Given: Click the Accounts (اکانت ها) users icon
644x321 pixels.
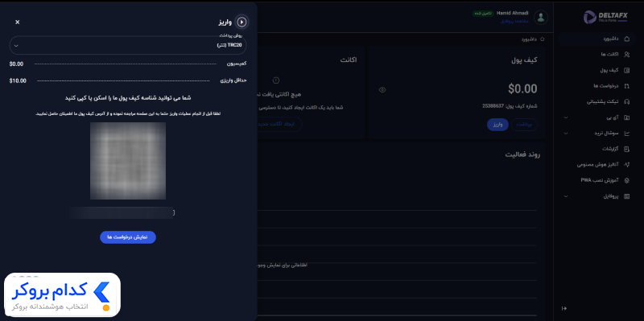Looking at the screenshot, I should [626, 54].
